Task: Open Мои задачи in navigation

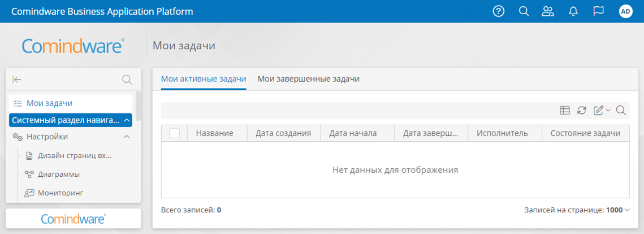Action: (71, 103)
